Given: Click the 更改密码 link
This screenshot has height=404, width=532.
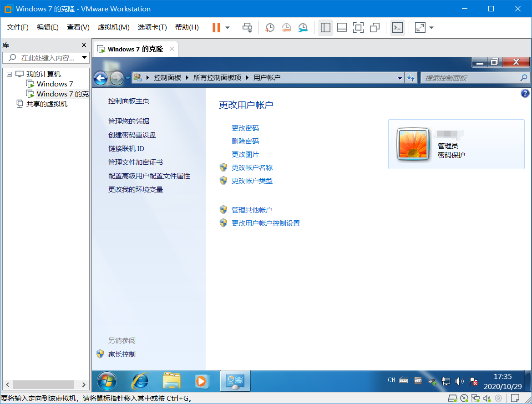Looking at the screenshot, I should click(x=245, y=128).
